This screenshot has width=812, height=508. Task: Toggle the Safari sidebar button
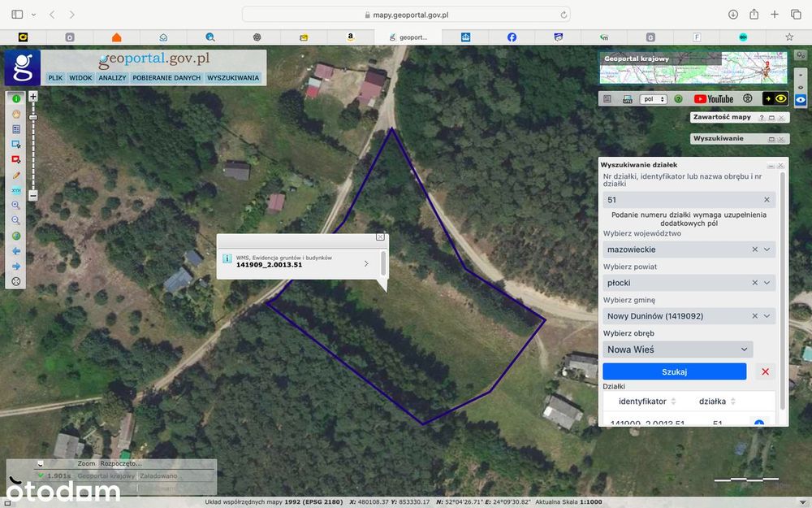click(x=17, y=15)
